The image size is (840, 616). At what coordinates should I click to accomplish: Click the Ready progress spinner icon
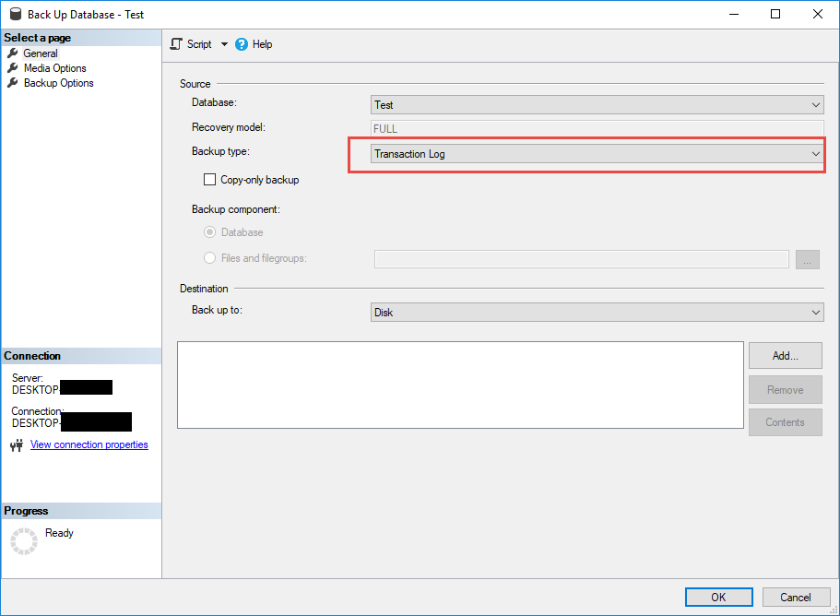(x=24, y=541)
